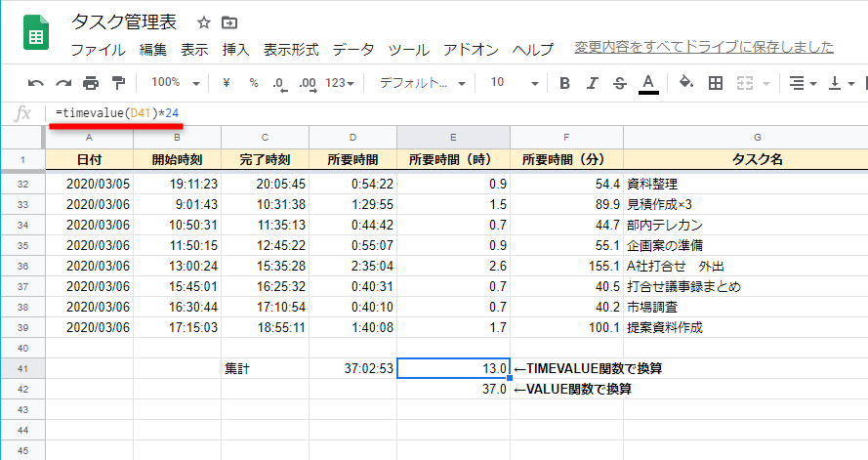Select the 9:01:43 start time cell

pyautogui.click(x=177, y=205)
